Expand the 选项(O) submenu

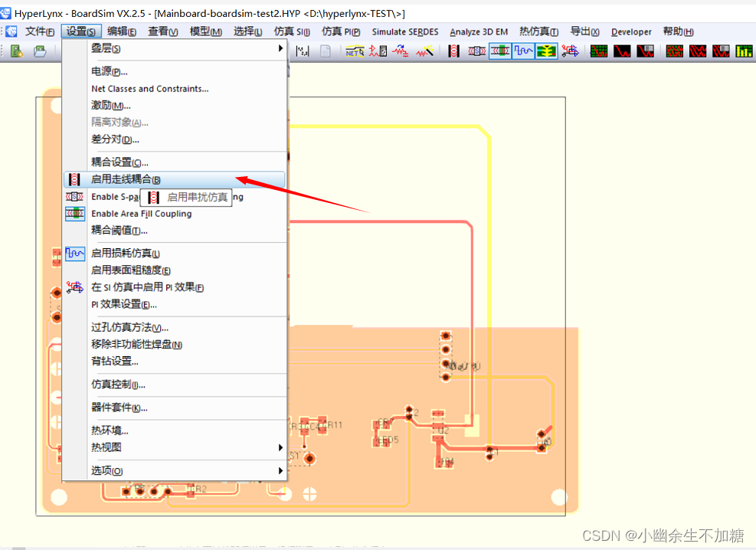(x=175, y=470)
